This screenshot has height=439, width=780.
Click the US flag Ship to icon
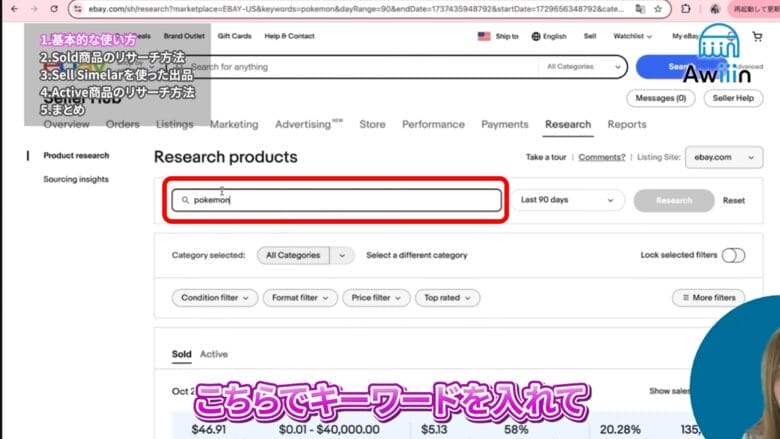484,36
